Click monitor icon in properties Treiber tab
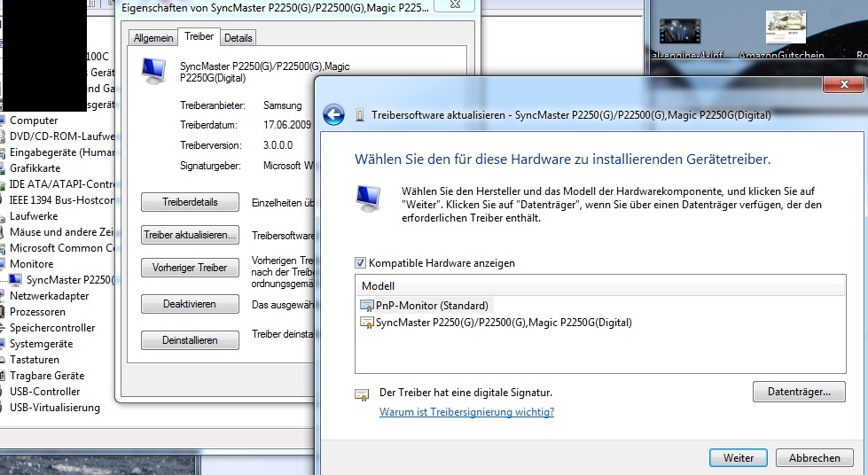Image resolution: width=868 pixels, height=475 pixels. (154, 72)
